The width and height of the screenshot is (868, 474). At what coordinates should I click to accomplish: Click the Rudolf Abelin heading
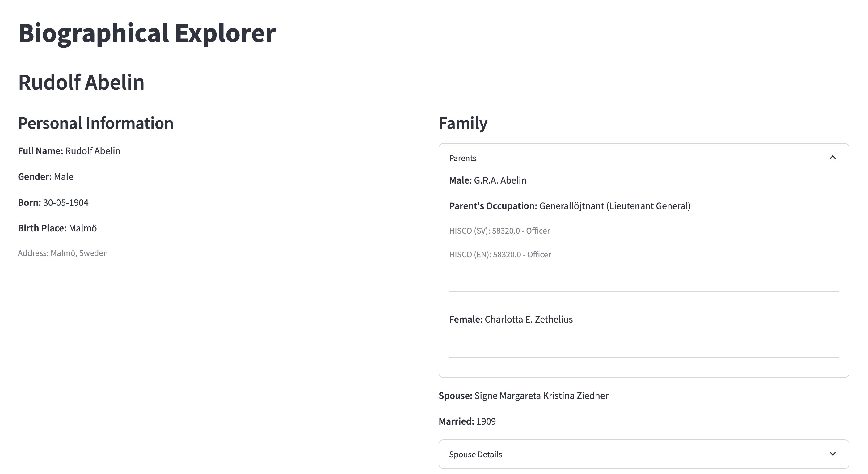click(81, 82)
